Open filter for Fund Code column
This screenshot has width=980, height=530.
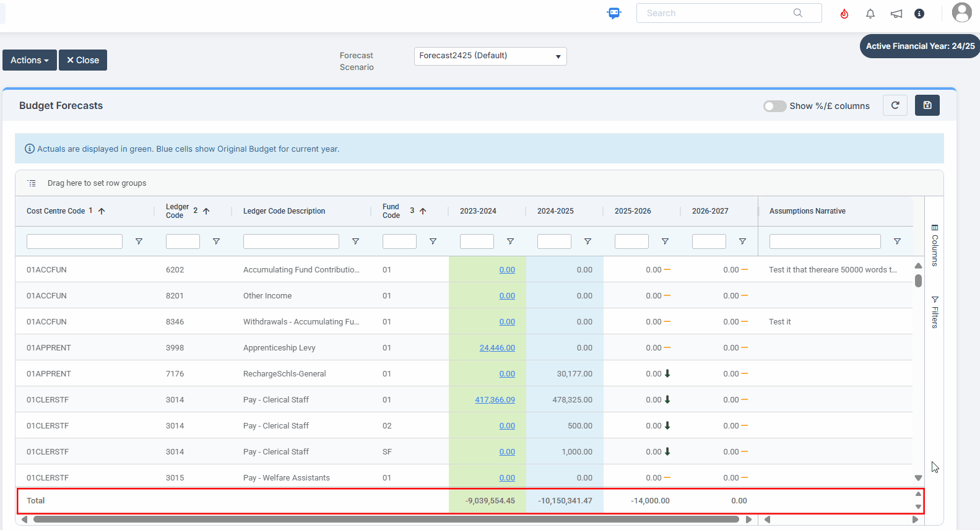click(433, 241)
